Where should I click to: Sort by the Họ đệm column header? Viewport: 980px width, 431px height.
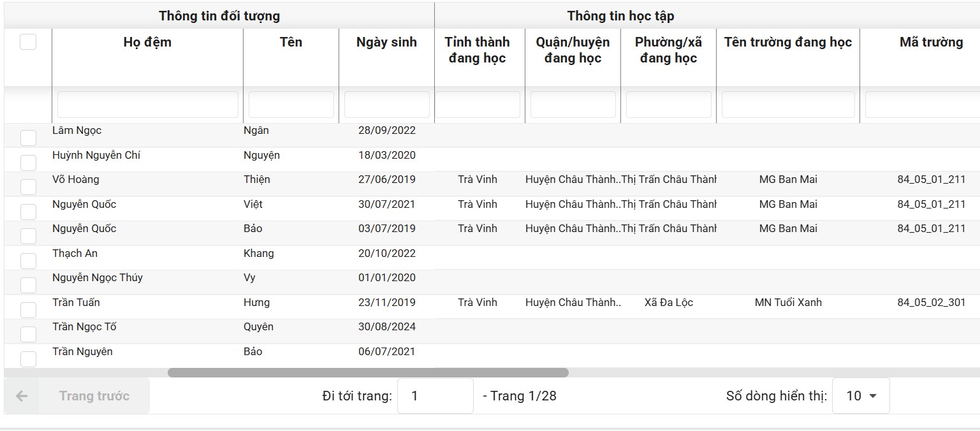(147, 42)
